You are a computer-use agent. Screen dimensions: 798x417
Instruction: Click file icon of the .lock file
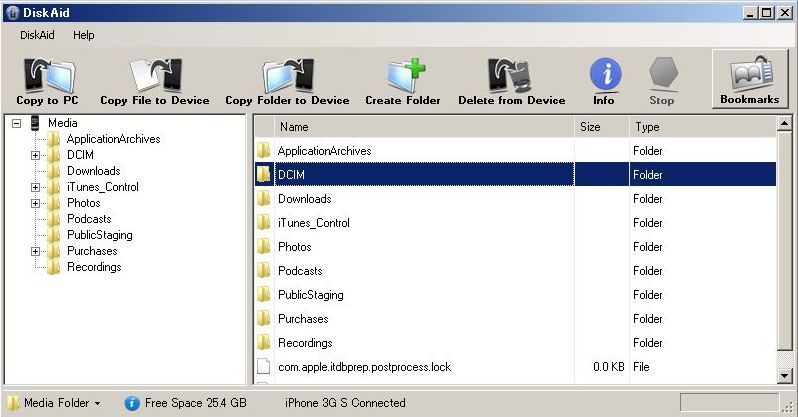263,367
